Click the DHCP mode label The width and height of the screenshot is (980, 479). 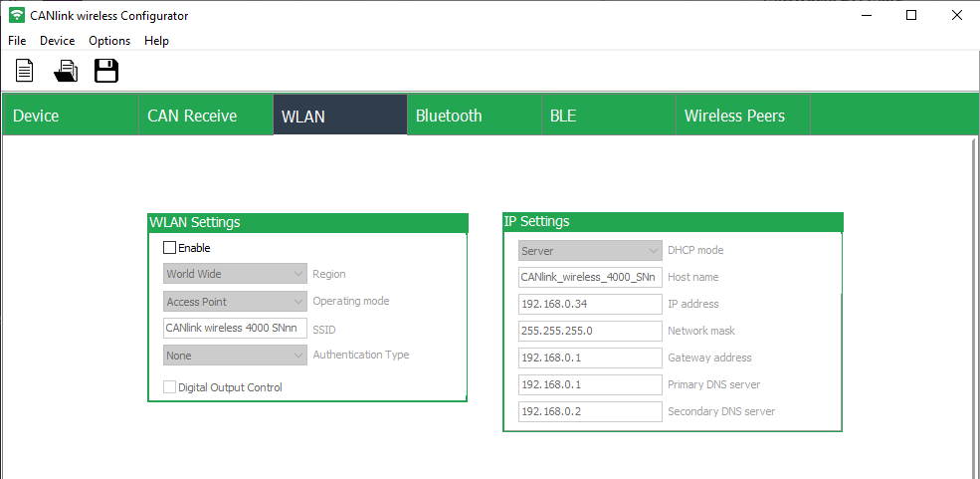pos(695,250)
